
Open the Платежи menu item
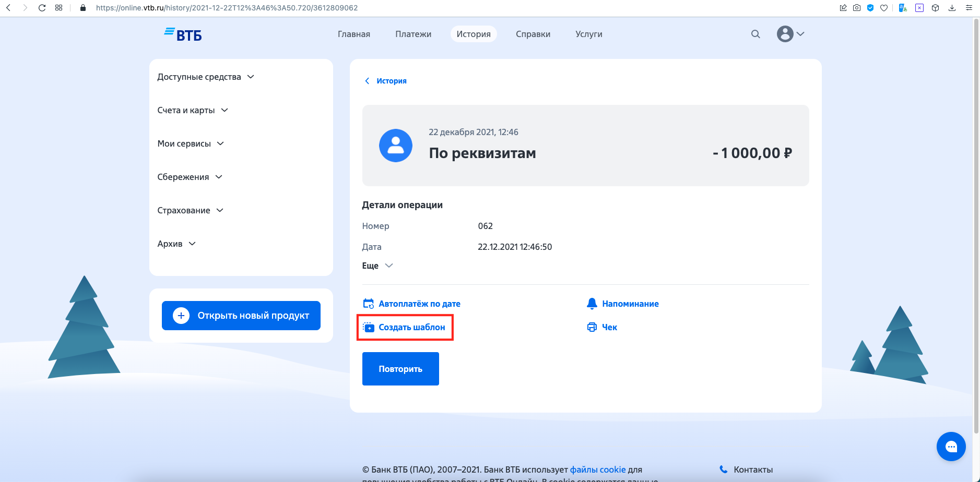[414, 34]
